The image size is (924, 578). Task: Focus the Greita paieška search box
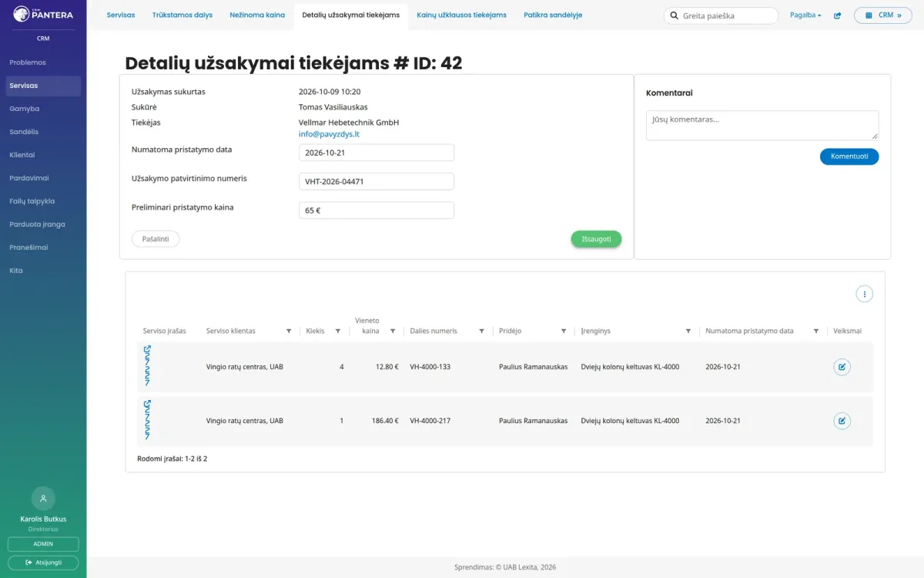tap(721, 15)
